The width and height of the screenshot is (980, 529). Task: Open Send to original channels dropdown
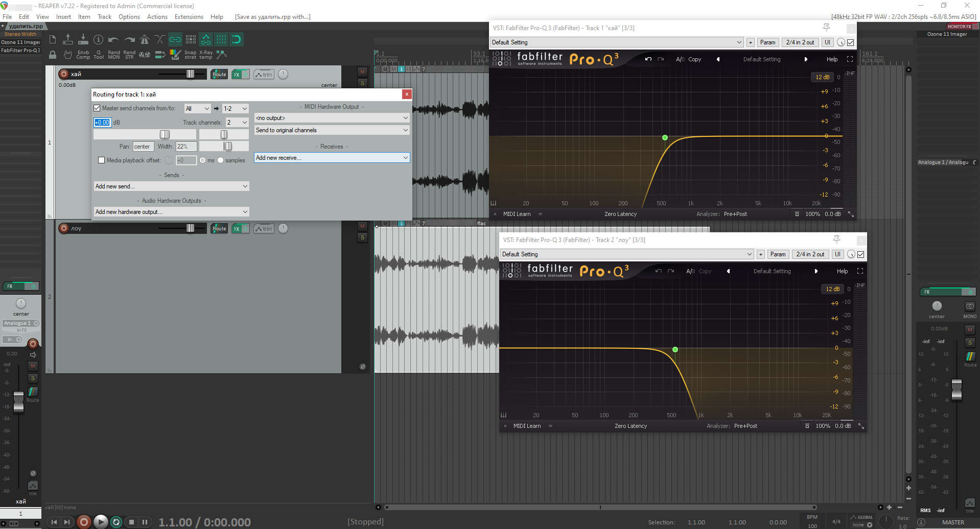click(332, 130)
